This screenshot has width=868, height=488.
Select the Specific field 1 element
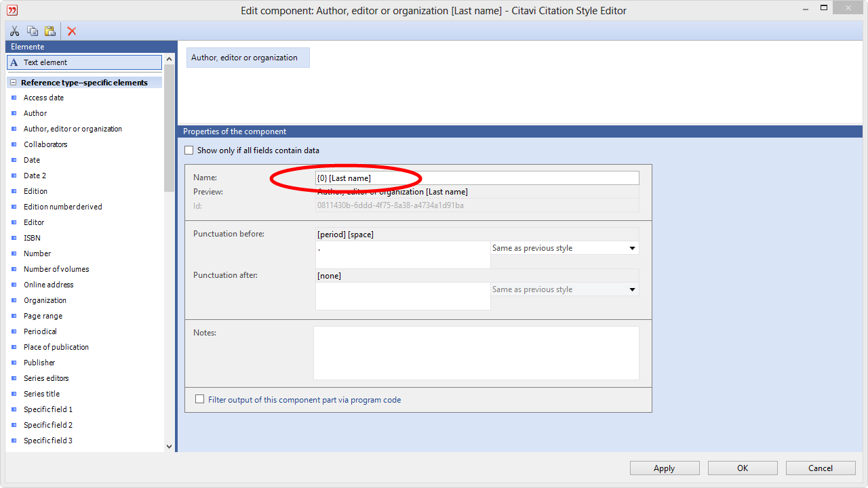pos(48,409)
